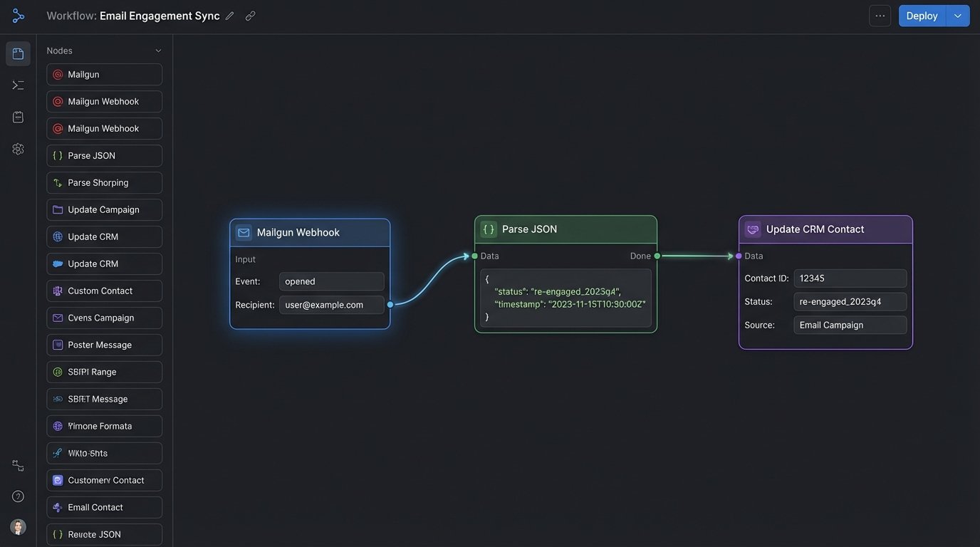
Task: Click the Source field showing Email Campaign
Action: pos(850,325)
